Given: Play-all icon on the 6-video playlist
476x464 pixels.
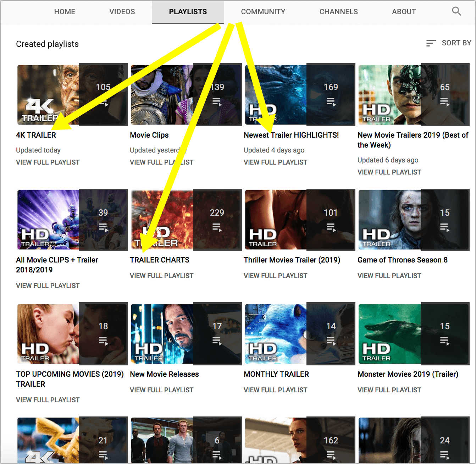Looking at the screenshot, I should (x=217, y=455).
